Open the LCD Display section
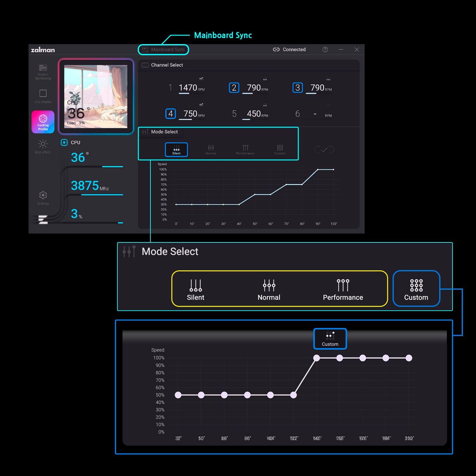This screenshot has height=476, width=476. [x=43, y=96]
